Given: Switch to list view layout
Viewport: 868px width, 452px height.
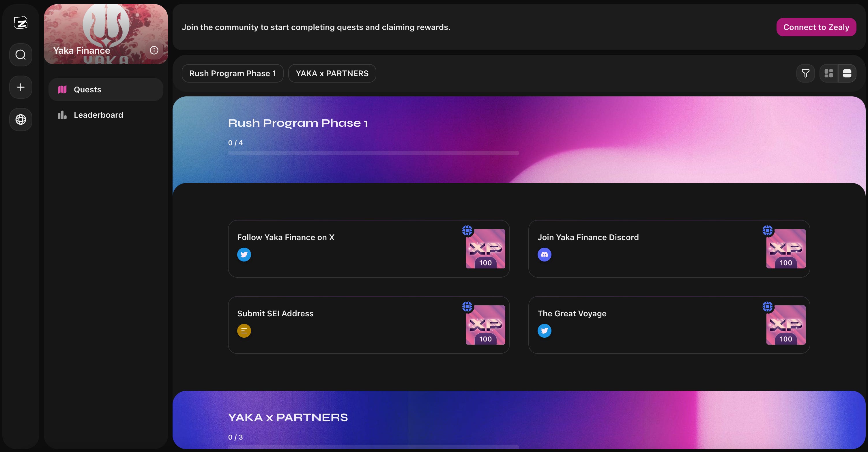Looking at the screenshot, I should (x=847, y=73).
